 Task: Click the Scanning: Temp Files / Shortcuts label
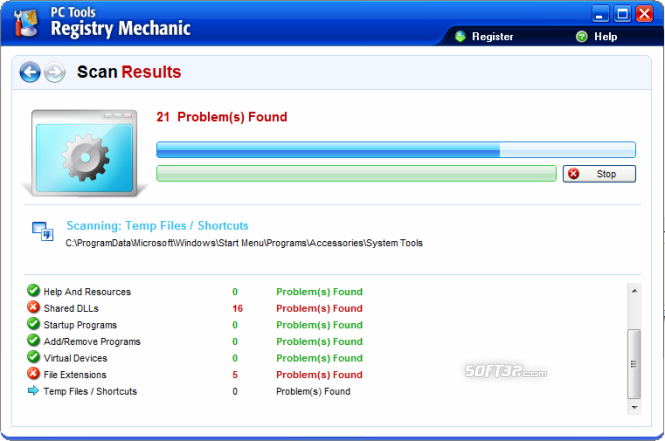click(x=157, y=226)
